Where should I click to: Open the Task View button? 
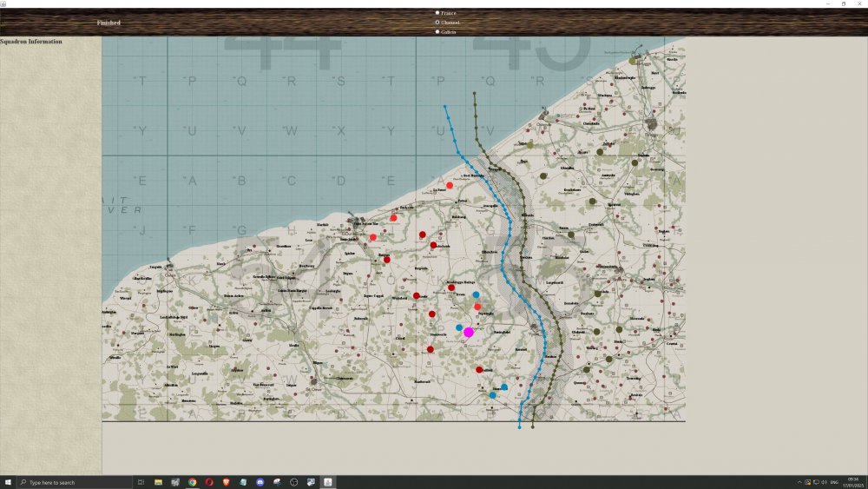click(x=141, y=482)
